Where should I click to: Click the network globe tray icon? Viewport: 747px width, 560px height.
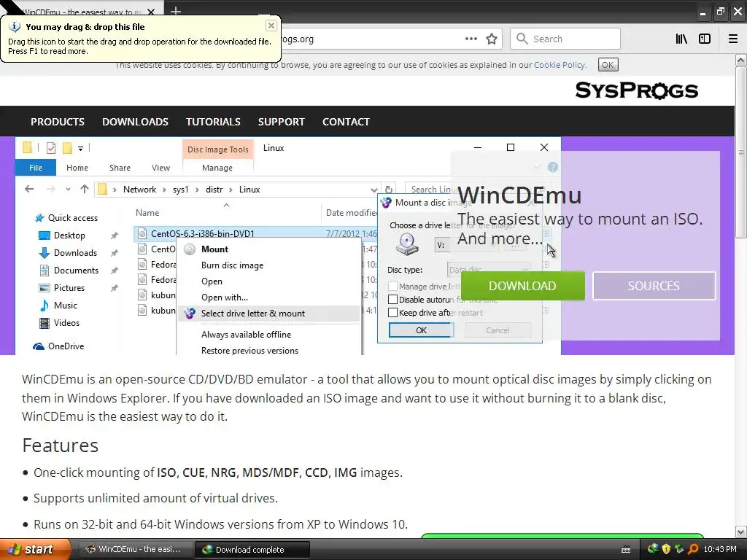pos(653,549)
